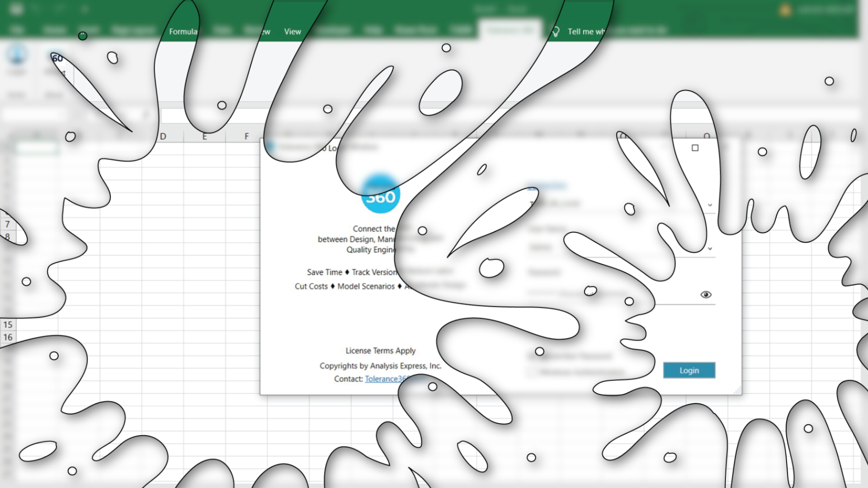
Task: Click the blue 360 logo in dialog
Action: tap(381, 195)
